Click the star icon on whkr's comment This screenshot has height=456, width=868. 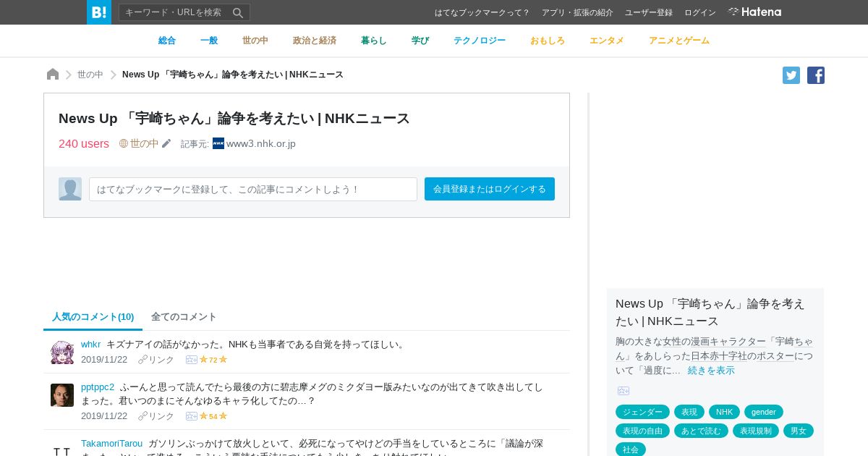(203, 360)
